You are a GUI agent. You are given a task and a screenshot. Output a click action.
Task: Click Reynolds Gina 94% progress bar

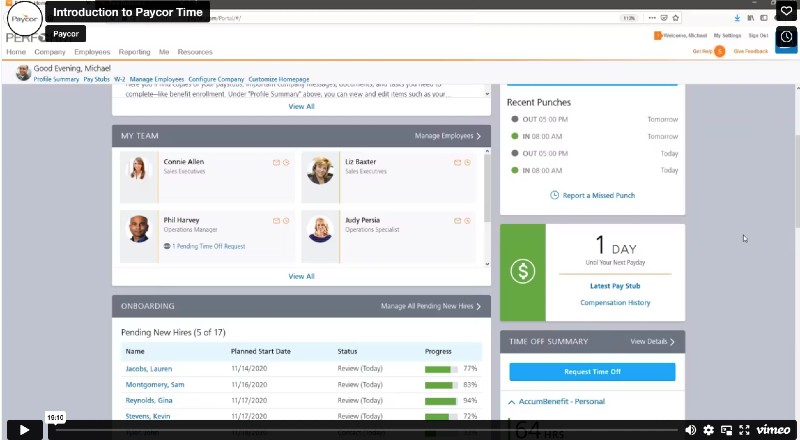click(441, 401)
